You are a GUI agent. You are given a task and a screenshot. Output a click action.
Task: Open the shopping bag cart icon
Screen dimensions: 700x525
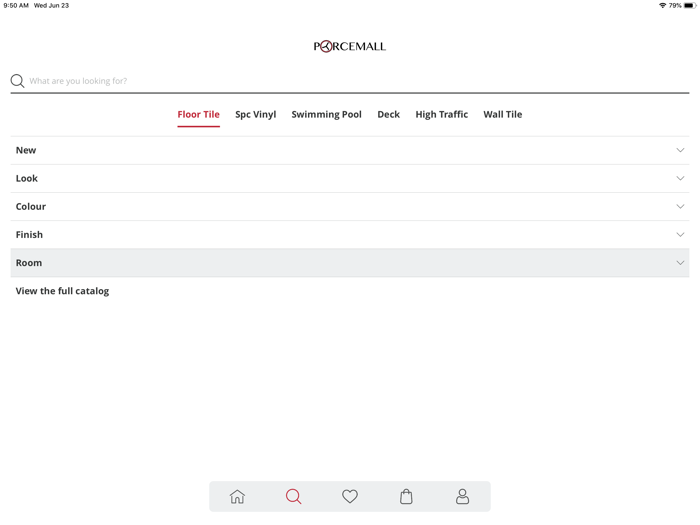[x=406, y=496]
